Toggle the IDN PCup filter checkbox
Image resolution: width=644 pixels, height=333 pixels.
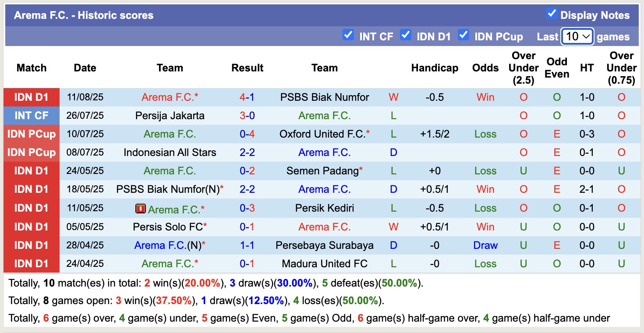pos(464,35)
